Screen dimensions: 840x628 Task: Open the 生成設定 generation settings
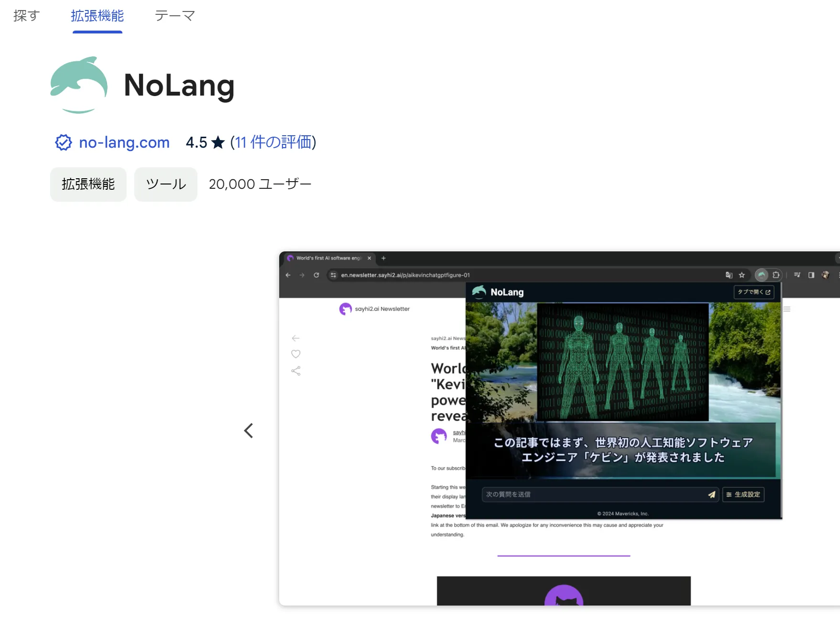click(743, 495)
